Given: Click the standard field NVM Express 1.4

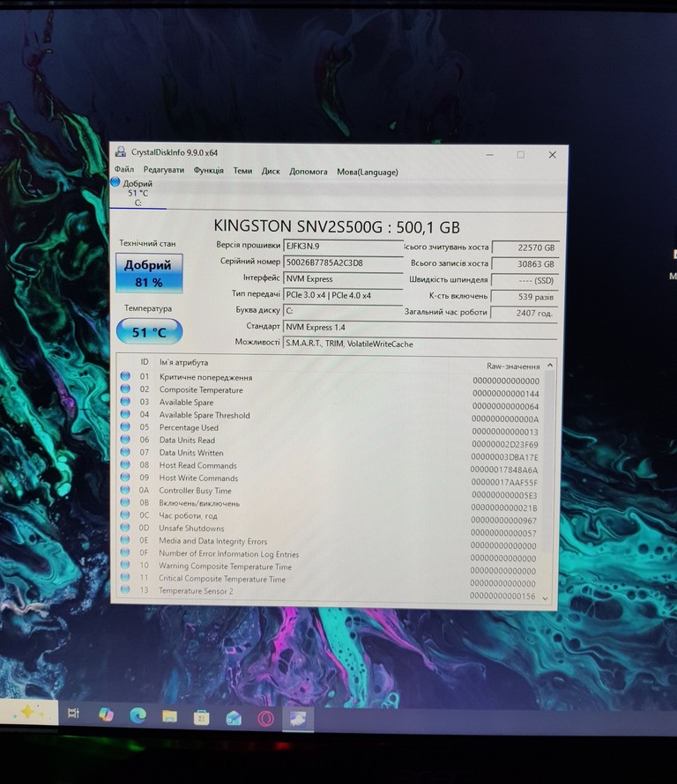Looking at the screenshot, I should (x=420, y=328).
